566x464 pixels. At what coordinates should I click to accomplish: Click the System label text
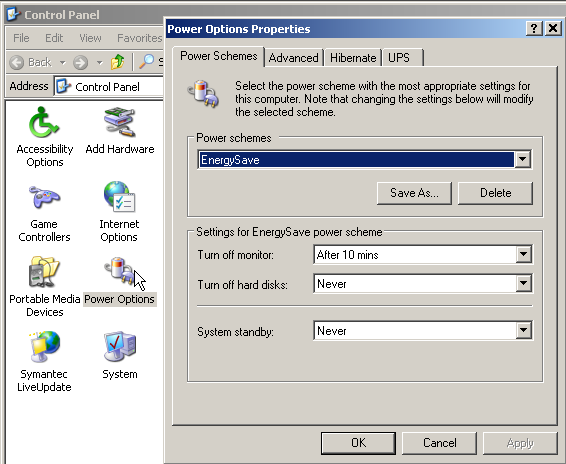[x=120, y=374]
